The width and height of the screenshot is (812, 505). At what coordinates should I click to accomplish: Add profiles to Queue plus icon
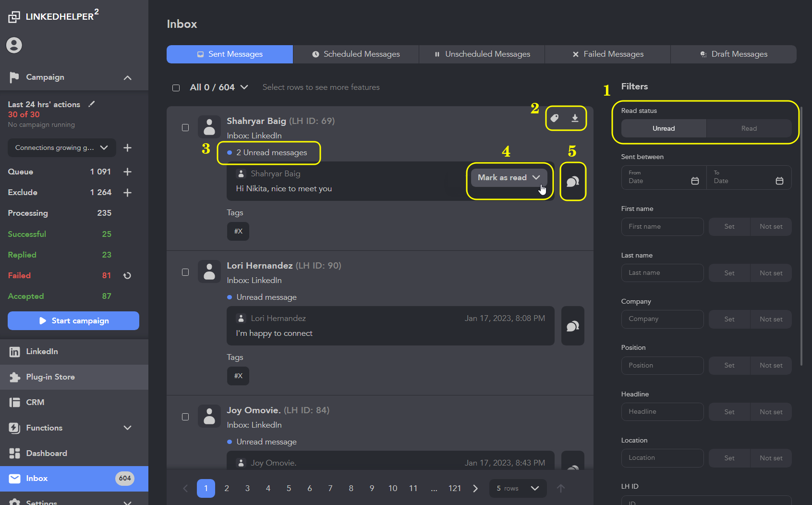point(127,172)
